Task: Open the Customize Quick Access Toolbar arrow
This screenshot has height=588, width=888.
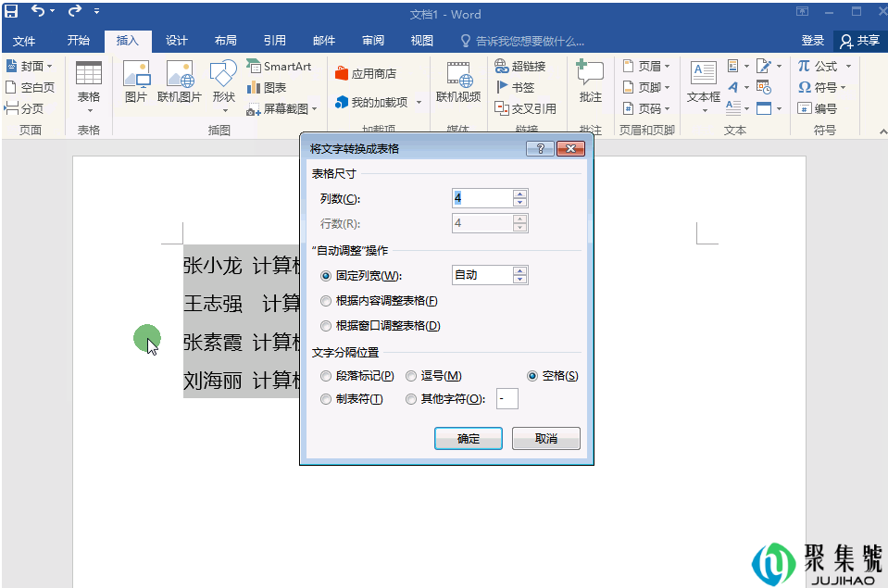Action: pos(97,11)
